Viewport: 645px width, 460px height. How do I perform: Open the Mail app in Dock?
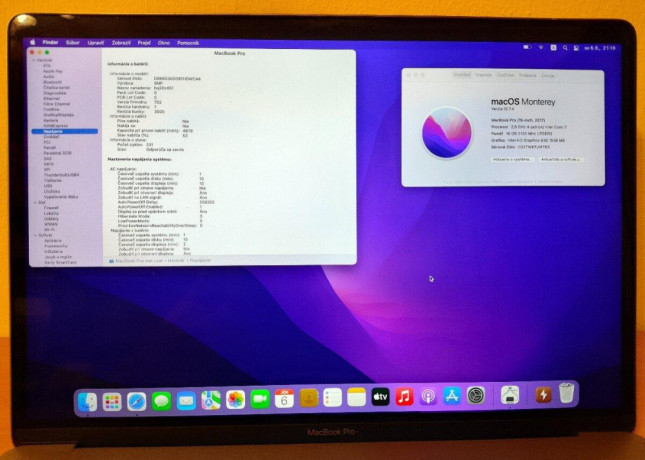point(186,400)
